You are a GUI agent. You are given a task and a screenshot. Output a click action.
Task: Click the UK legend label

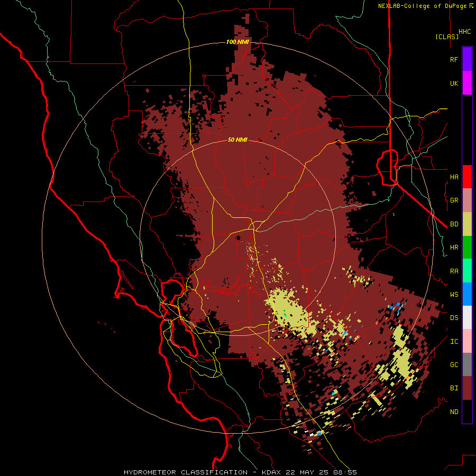pos(454,83)
